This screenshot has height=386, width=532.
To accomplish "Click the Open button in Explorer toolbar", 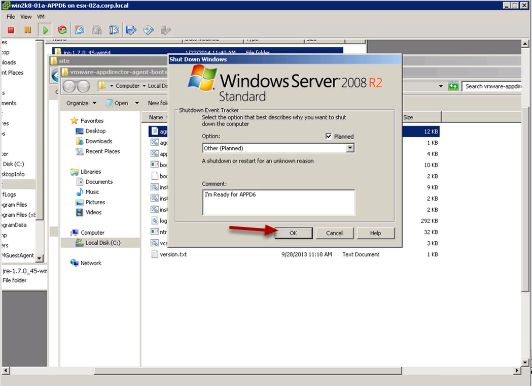I will [x=121, y=103].
